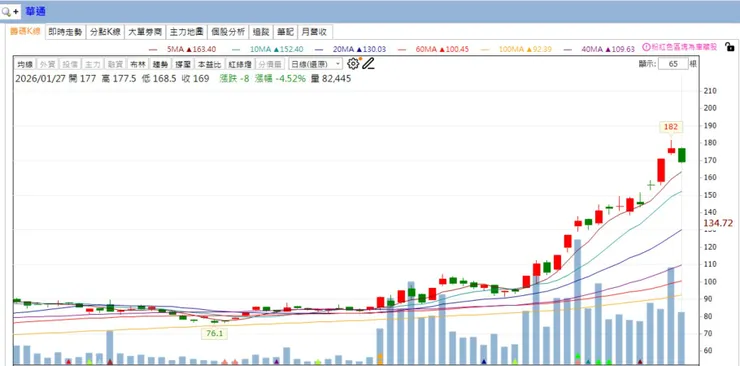Click the 20MA legend color line
This screenshot has height=366, width=740.
coord(320,49)
